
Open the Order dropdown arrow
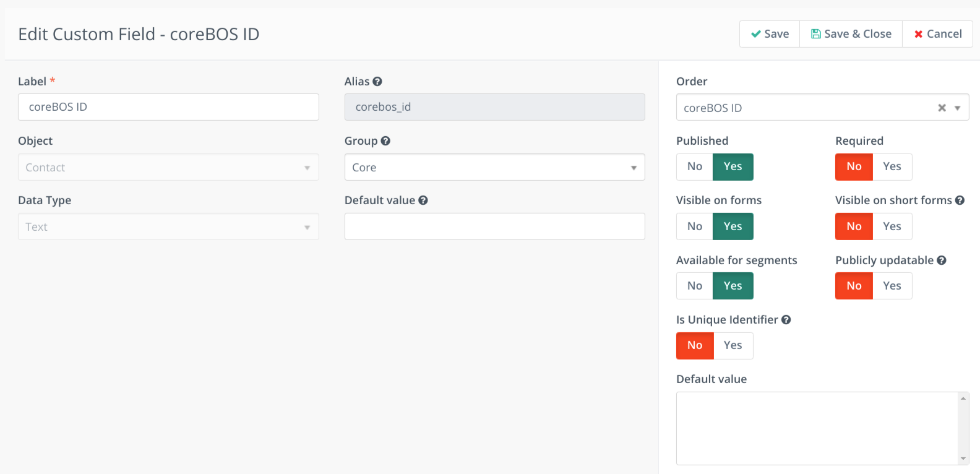coord(957,108)
